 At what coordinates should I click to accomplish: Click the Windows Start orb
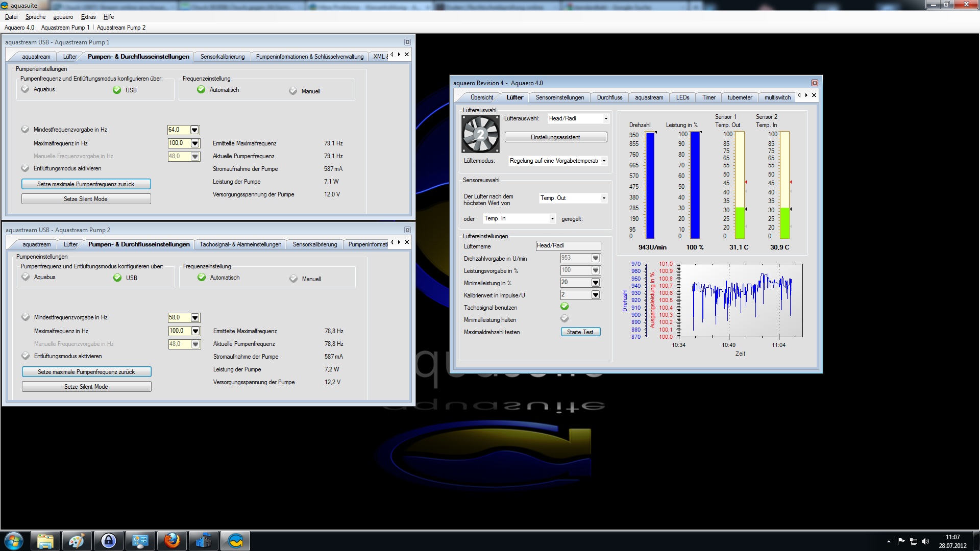14,540
